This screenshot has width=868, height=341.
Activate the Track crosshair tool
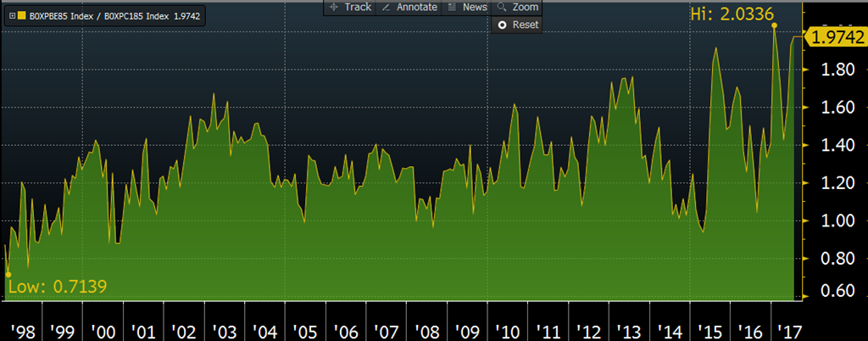click(x=349, y=7)
